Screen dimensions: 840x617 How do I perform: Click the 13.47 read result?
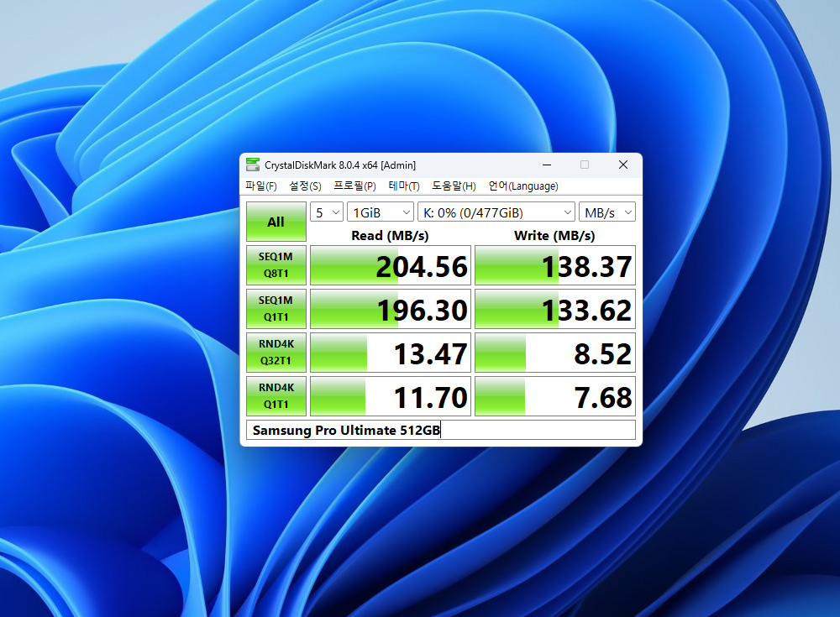[390, 353]
